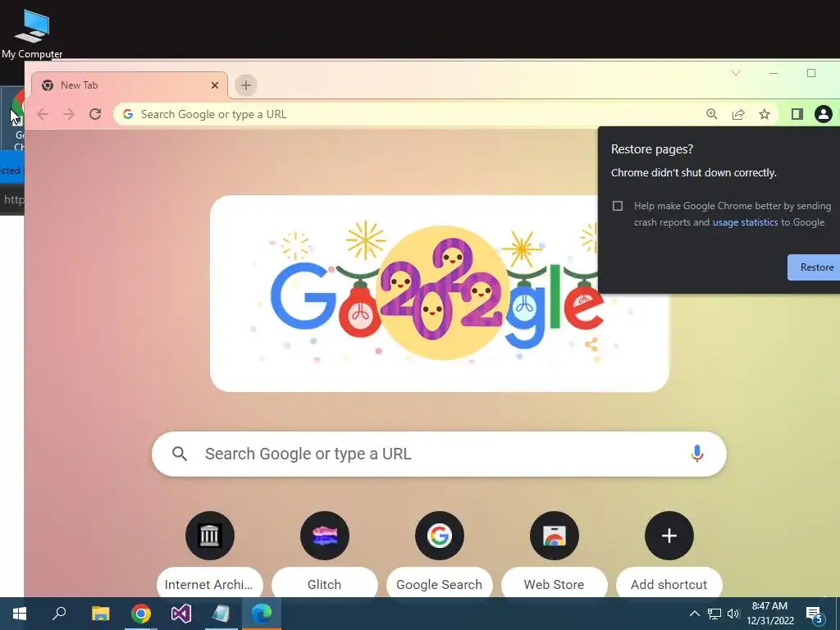The image size is (840, 630).
Task: Select the New Tab tab
Action: (x=130, y=85)
